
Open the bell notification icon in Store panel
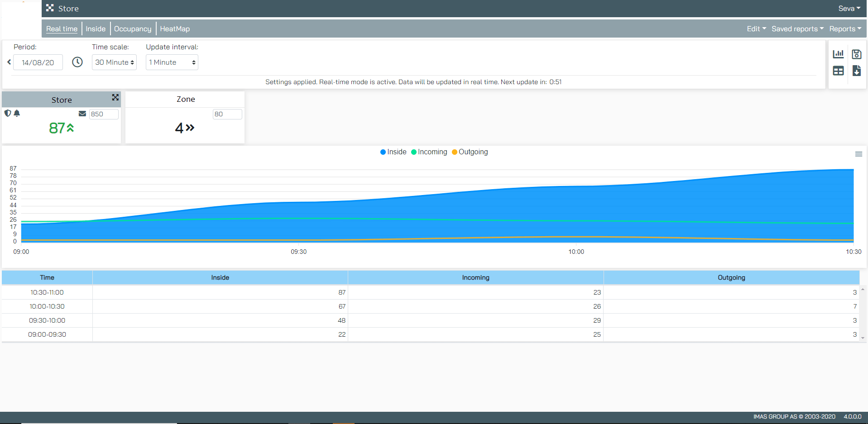[17, 113]
